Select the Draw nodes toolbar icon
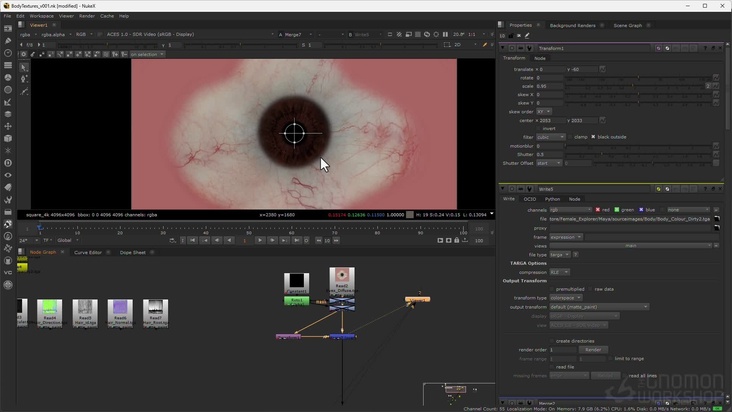 8,41
